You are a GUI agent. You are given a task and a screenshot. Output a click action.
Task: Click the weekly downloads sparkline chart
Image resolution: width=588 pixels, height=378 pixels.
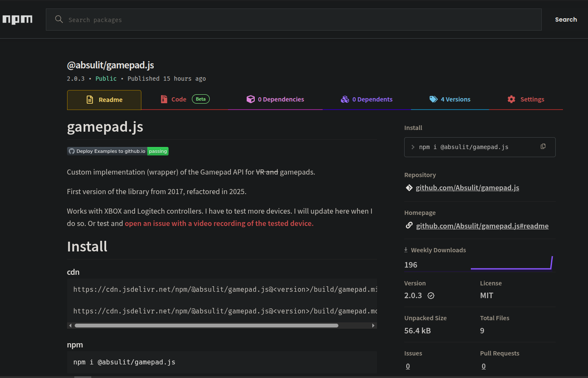click(512, 263)
